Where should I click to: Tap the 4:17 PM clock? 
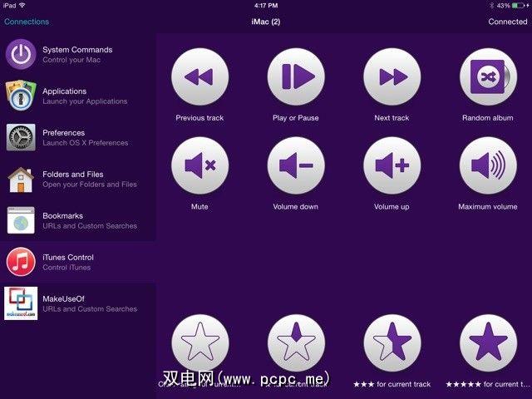click(266, 6)
